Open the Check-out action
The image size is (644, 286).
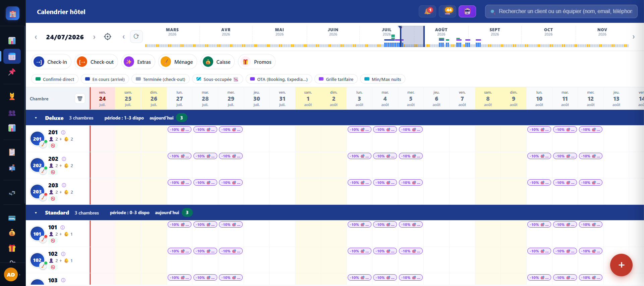pos(96,62)
